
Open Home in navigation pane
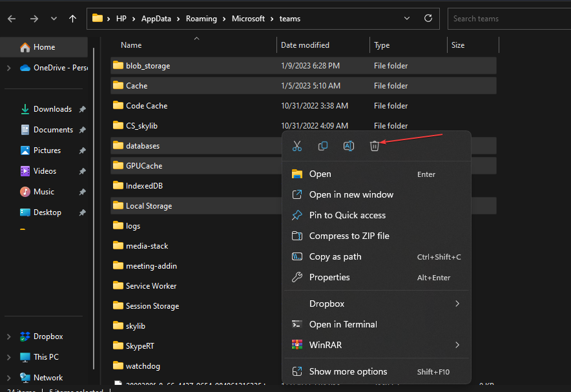(x=44, y=47)
